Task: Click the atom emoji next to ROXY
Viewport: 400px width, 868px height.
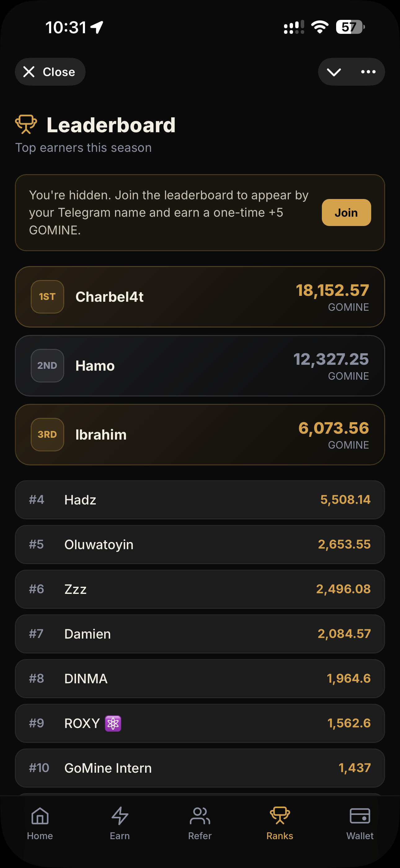Action: 113,723
